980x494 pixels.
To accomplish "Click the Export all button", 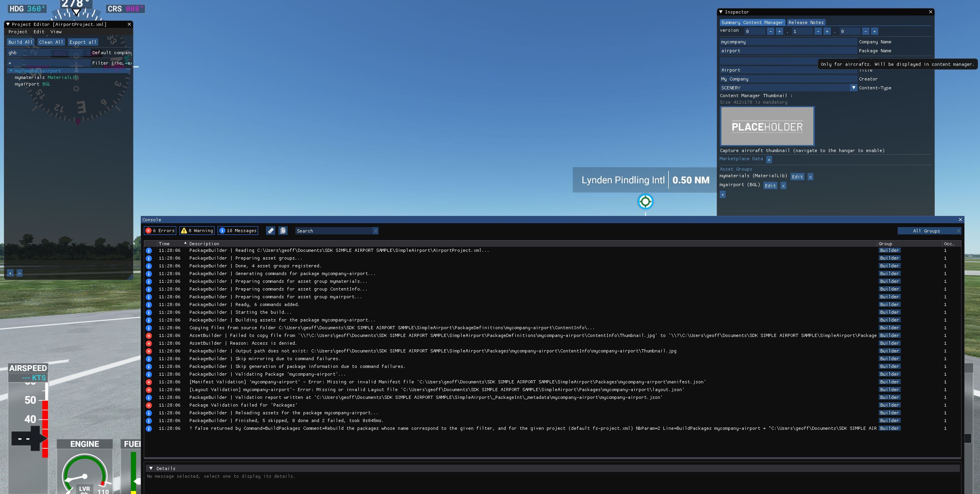I will click(x=83, y=42).
